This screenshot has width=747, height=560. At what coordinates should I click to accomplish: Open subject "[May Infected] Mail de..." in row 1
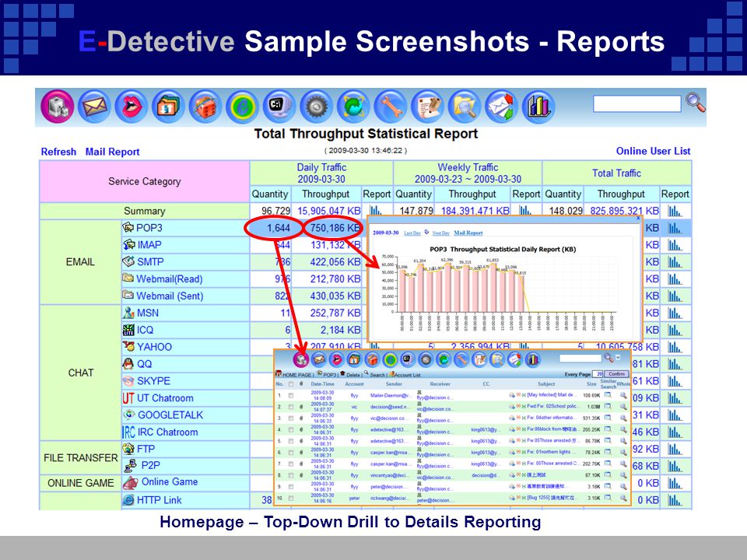552,395
